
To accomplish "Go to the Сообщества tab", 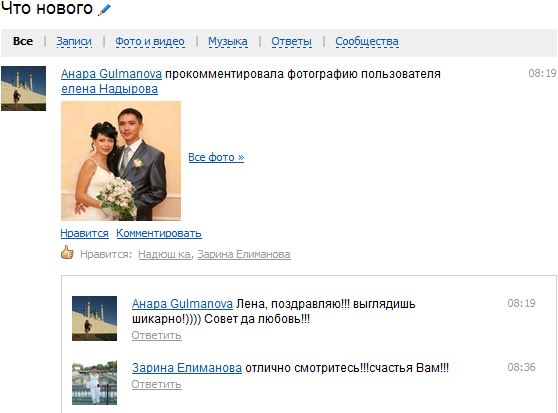I will [x=367, y=42].
